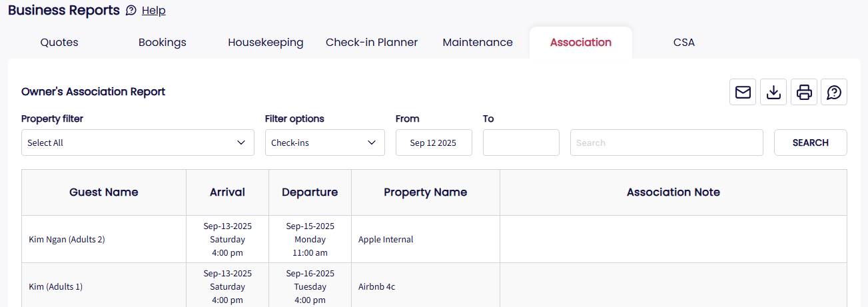Select the Association tab

581,43
